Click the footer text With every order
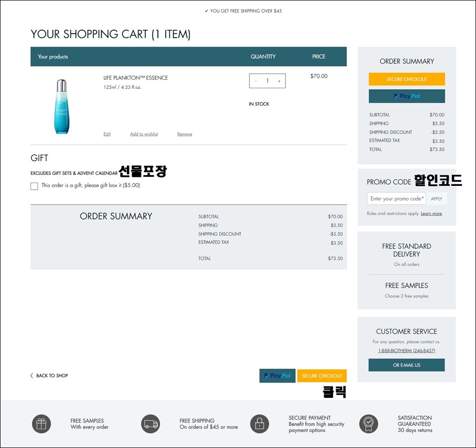476x448 pixels. [89, 427]
